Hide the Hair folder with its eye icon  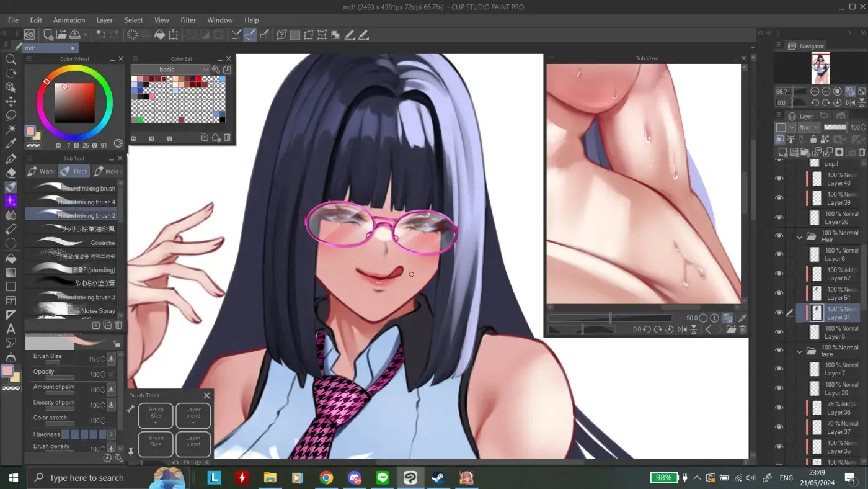point(779,236)
